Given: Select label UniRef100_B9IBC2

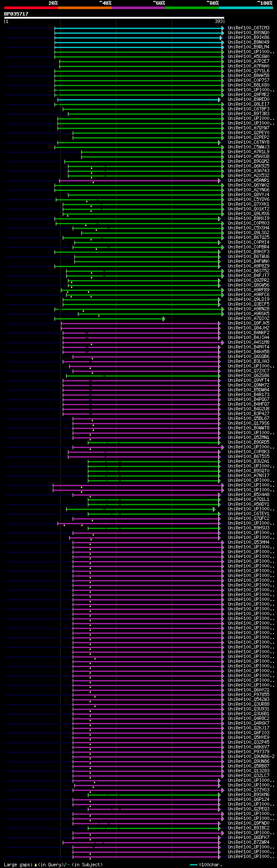Looking at the screenshot, I should pos(248,828).
